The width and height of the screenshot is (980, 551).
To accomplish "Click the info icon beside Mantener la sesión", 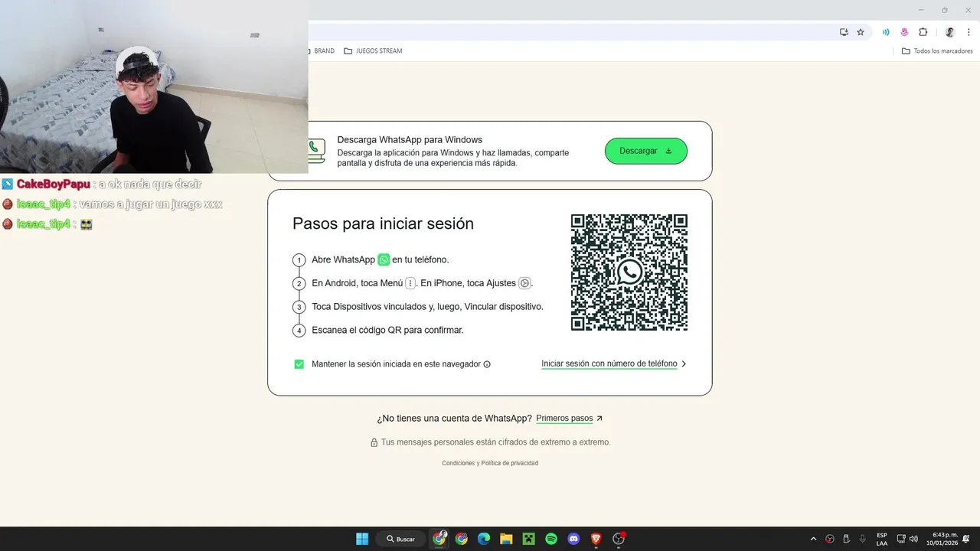I will (487, 364).
